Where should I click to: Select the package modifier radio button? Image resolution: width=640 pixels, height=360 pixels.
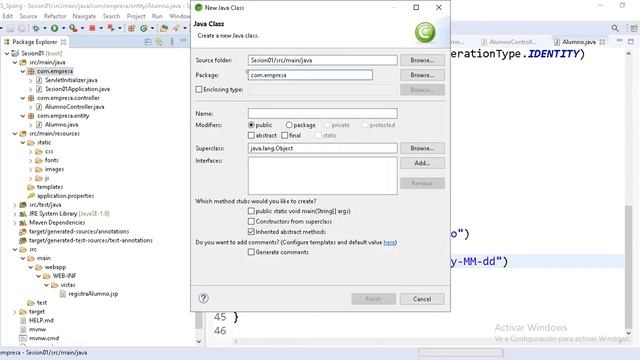(289, 125)
